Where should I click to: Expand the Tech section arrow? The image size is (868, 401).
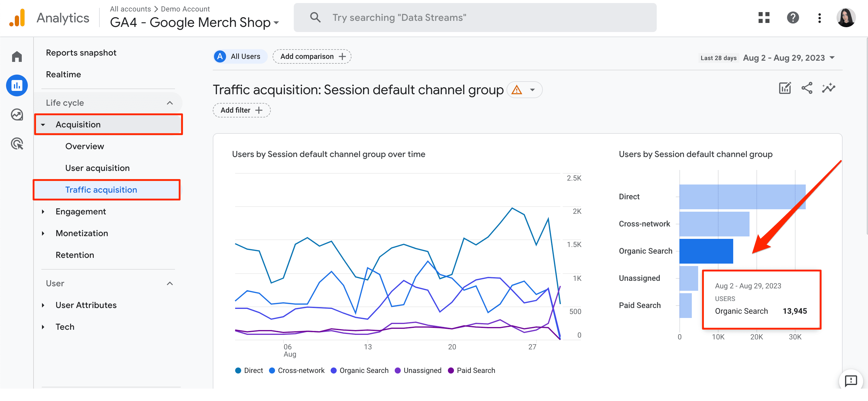pyautogui.click(x=43, y=327)
